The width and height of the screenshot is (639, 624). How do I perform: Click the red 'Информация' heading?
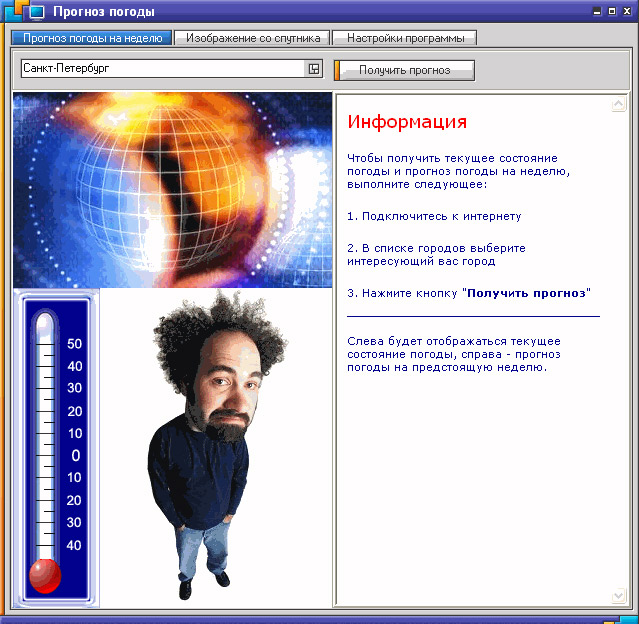[407, 122]
